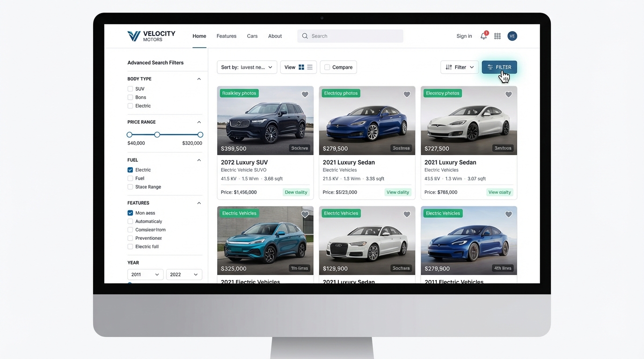Favorite the 2072 Luxury SUV with heart icon
Image resolution: width=644 pixels, height=359 pixels.
[305, 94]
